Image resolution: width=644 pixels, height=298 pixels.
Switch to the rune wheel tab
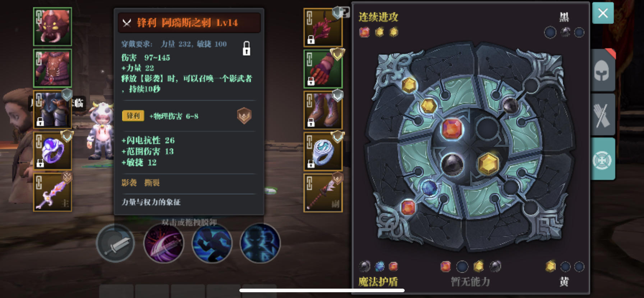click(602, 159)
